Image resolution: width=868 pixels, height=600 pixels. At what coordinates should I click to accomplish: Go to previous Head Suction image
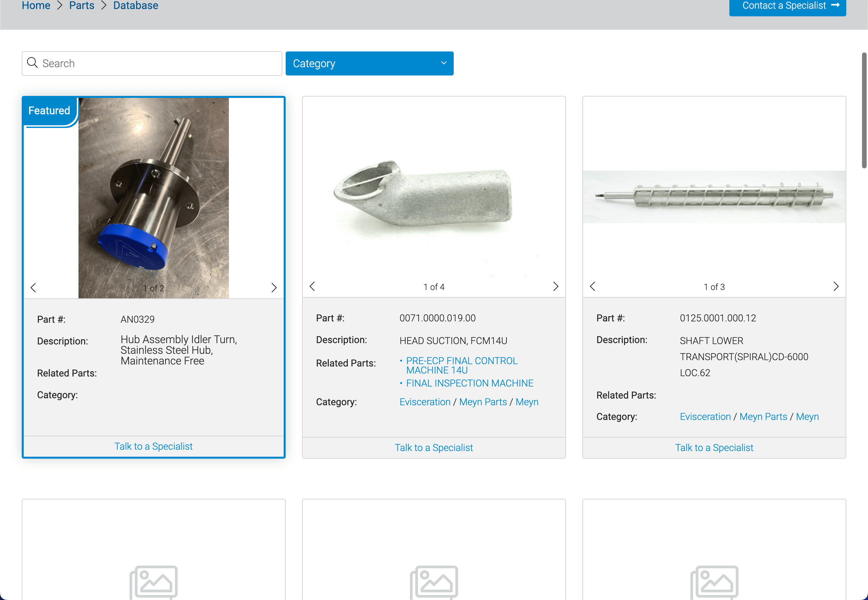(x=312, y=286)
